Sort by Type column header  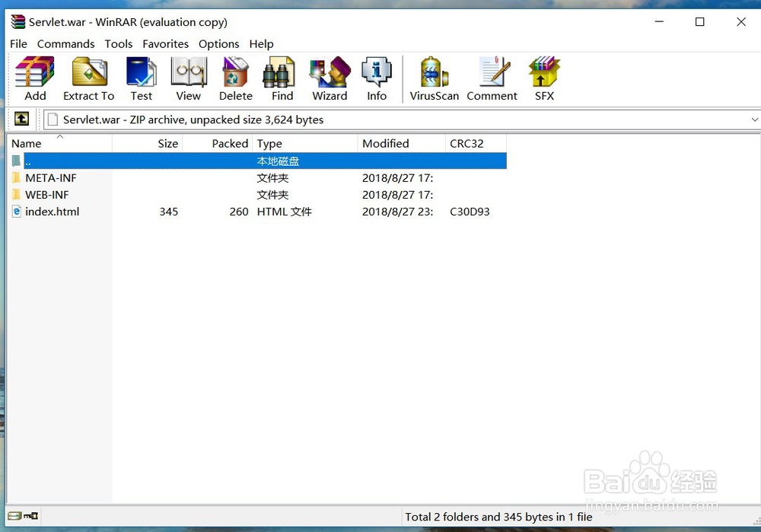(305, 143)
